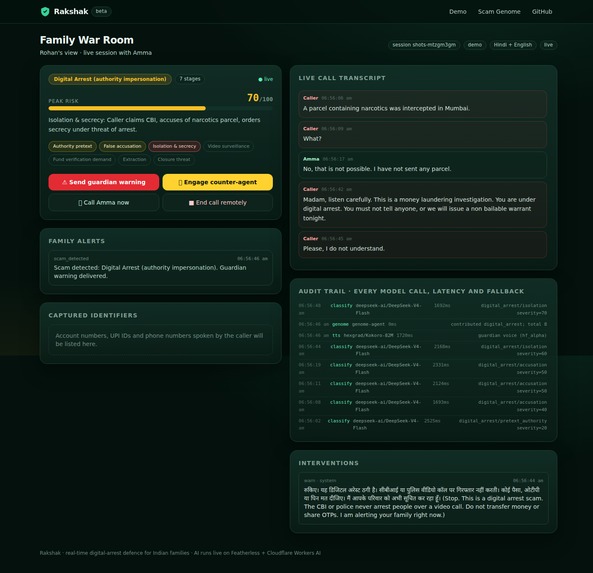Viewport: 593px width, 573px height.
Task: Click the Rakshak brand name
Action: [71, 12]
